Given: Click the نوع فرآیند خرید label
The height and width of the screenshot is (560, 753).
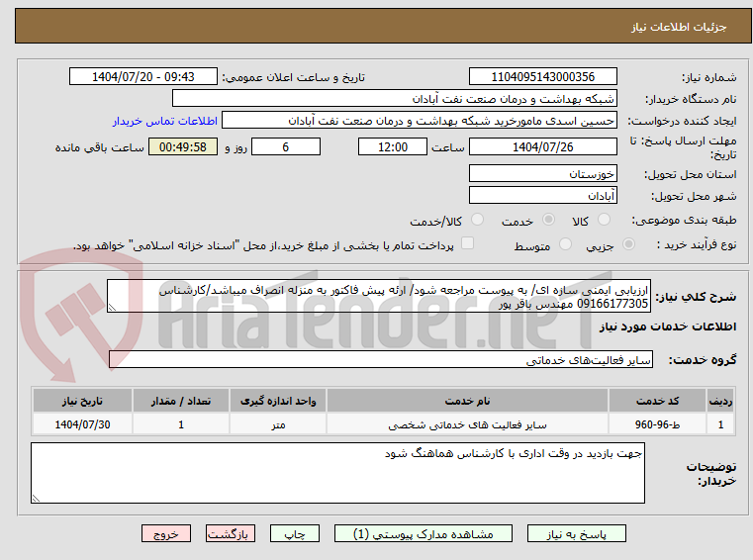Looking at the screenshot, I should pos(697,245).
